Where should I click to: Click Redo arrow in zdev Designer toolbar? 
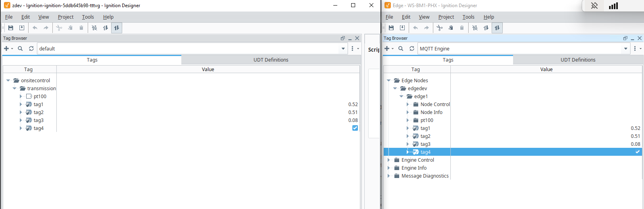[46, 28]
